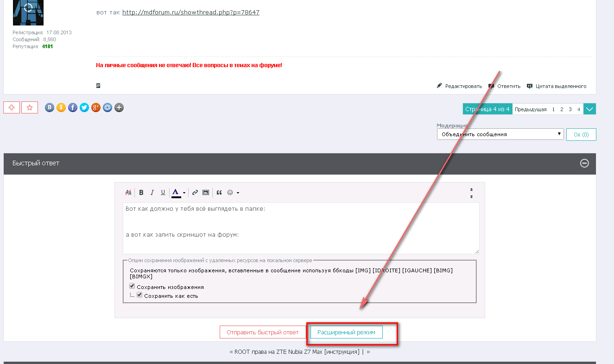Image resolution: width=614 pixels, height=364 pixels.
Task: Click the insert image icon
Action: pos(206,193)
